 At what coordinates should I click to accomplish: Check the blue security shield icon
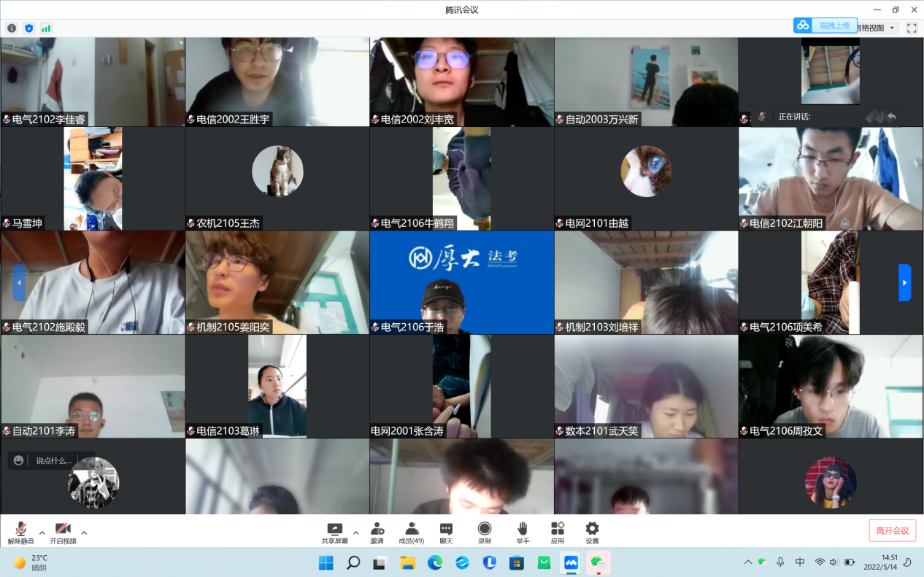click(x=29, y=28)
